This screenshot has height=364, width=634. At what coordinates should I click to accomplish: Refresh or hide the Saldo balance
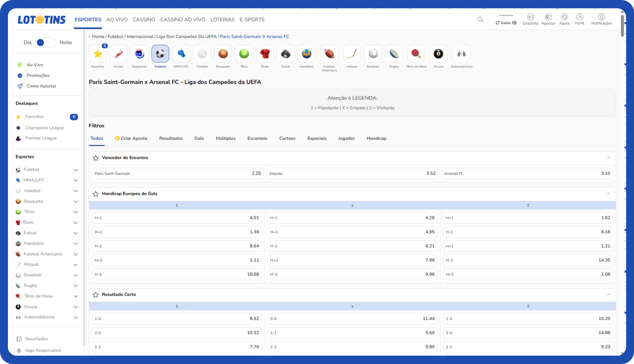[506, 23]
